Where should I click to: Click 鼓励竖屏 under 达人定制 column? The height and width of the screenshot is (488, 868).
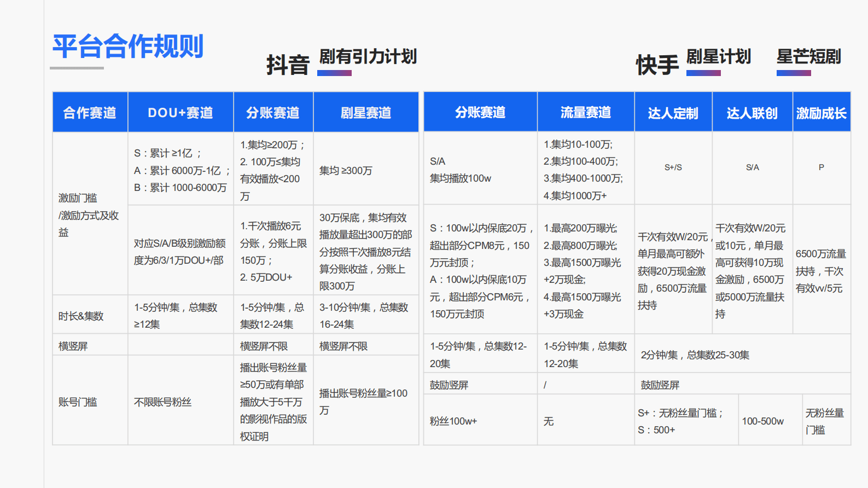(743, 385)
